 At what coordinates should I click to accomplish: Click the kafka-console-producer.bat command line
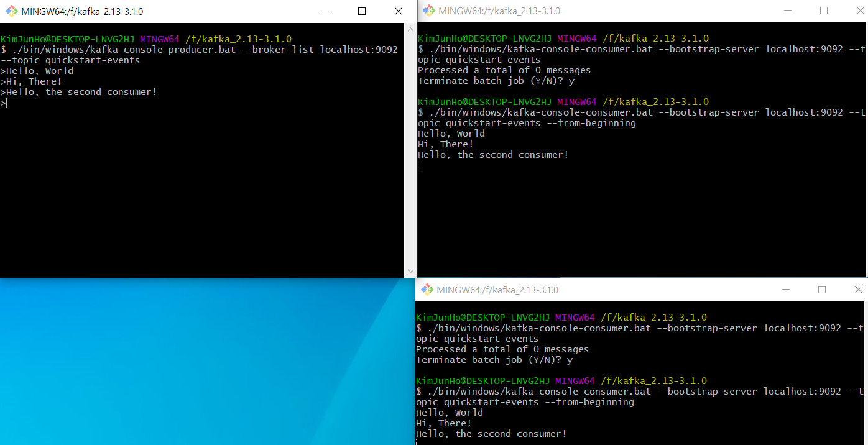199,50
